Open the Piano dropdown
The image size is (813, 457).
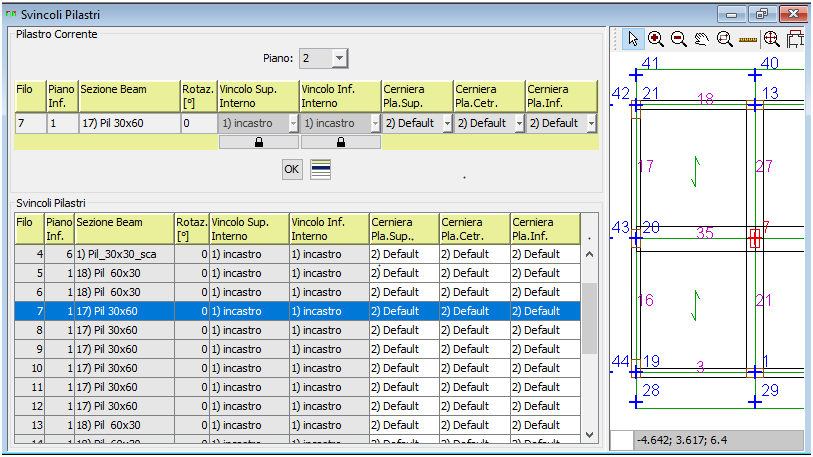[339, 59]
